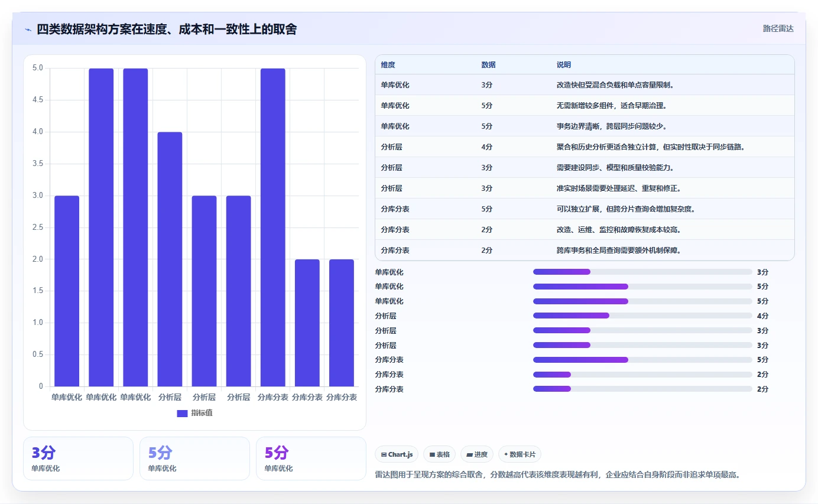Click the row 改造、运维、监控和故障恢复成本较高
Image resolution: width=818 pixels, height=504 pixels.
585,229
